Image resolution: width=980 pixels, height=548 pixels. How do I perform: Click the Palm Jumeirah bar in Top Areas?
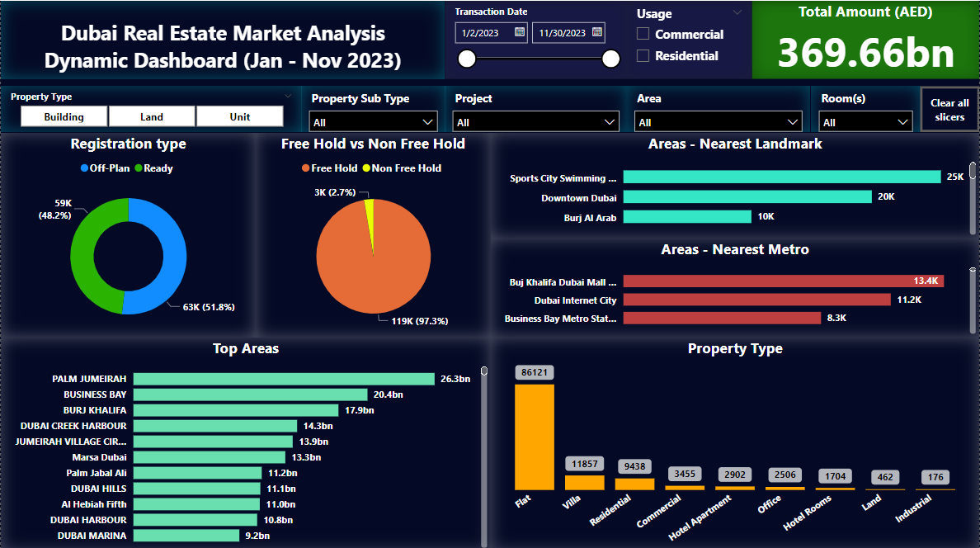pyautogui.click(x=284, y=379)
